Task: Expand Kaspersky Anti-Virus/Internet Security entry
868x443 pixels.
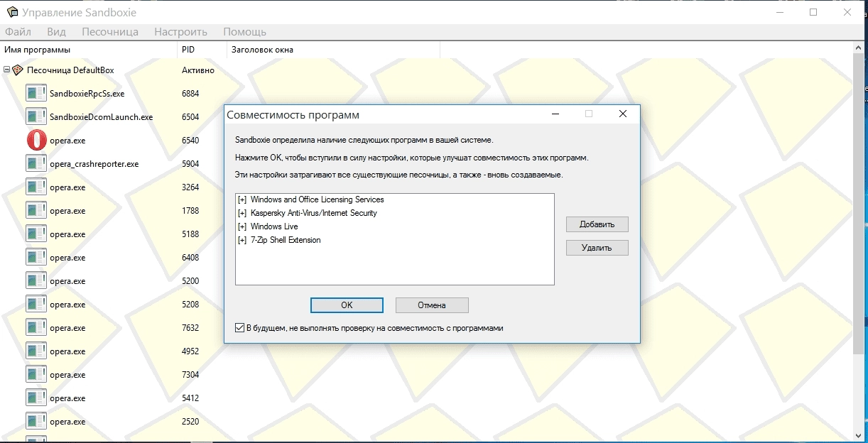Action: pos(242,213)
